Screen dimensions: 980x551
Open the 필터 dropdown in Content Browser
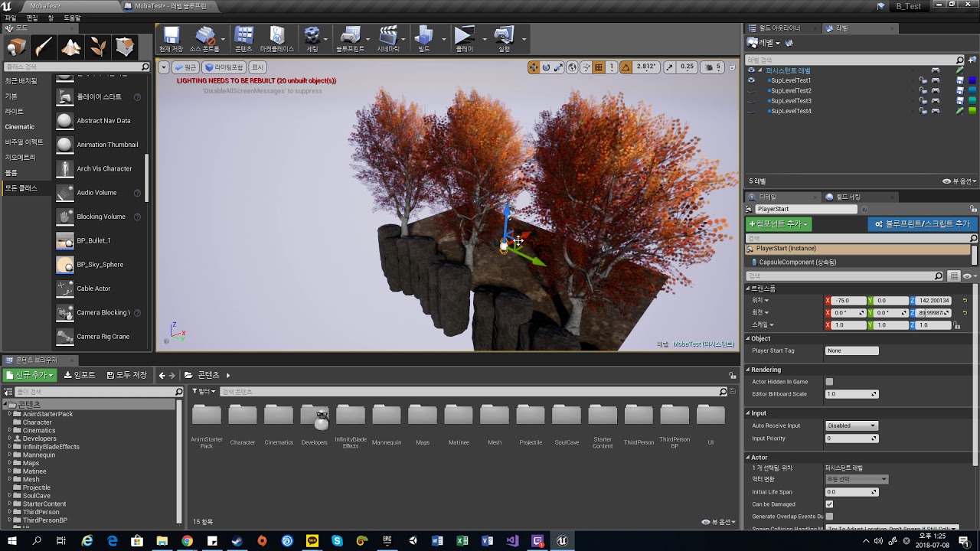tap(204, 392)
